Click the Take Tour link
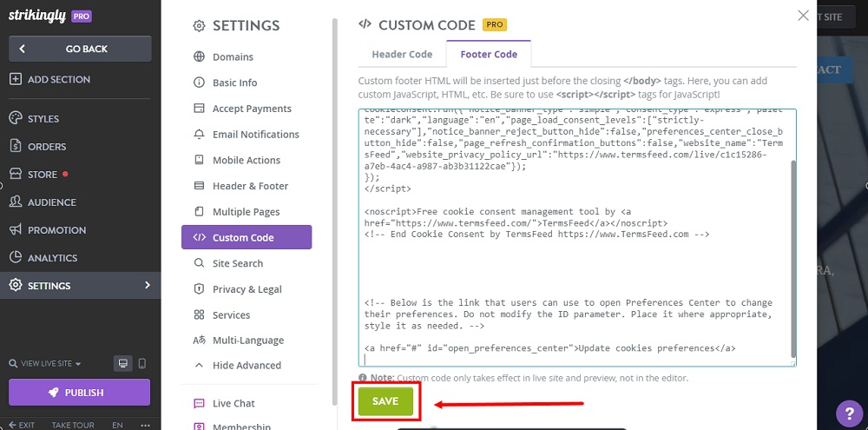868x430 pixels. [x=73, y=425]
